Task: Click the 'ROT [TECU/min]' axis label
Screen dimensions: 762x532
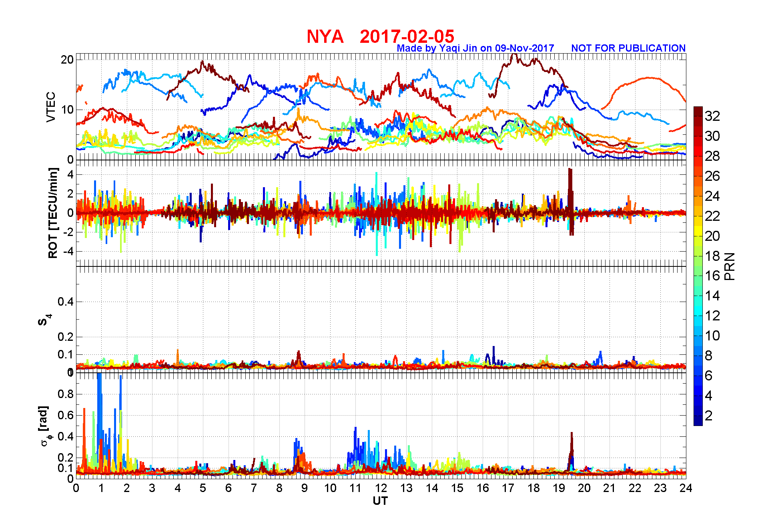Action: click(53, 213)
